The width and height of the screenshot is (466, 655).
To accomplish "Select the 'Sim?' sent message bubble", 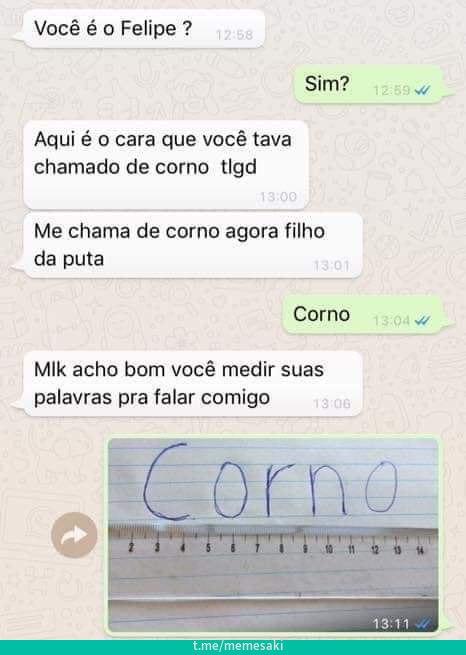I will [x=368, y=84].
